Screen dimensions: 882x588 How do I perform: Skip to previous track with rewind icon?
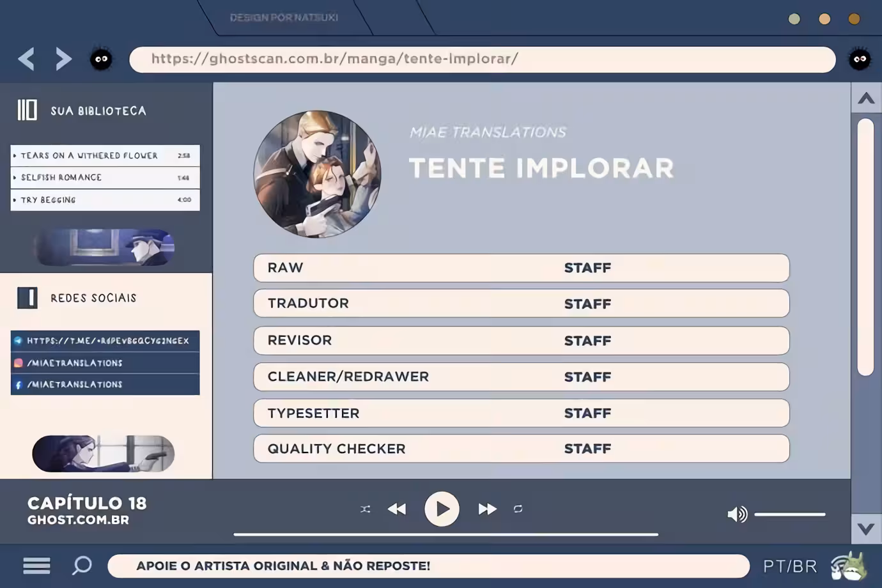coord(397,509)
